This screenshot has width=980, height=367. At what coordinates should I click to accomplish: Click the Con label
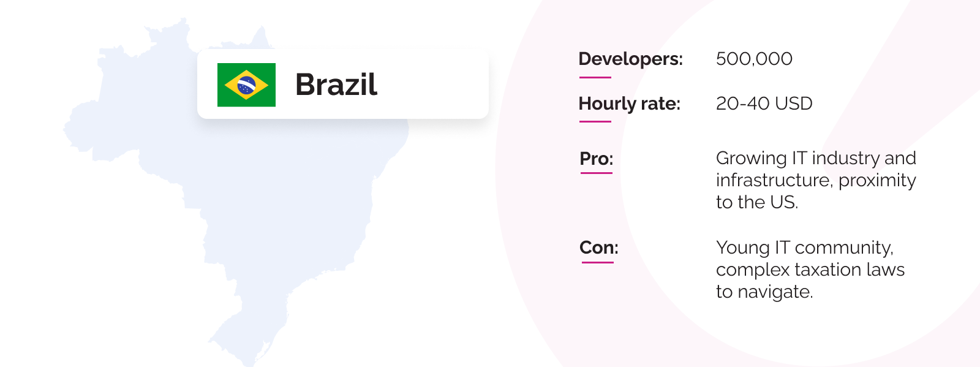click(599, 248)
